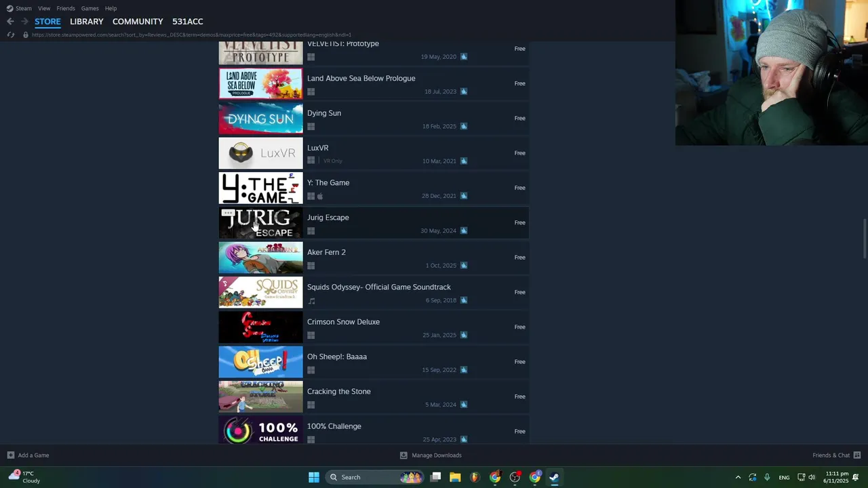Click the 100% Challenge thumbnail
This screenshot has width=868, height=488.
pyautogui.click(x=260, y=430)
